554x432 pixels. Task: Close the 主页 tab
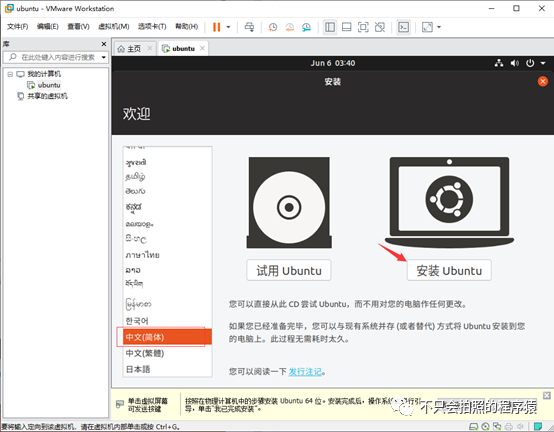click(x=150, y=48)
